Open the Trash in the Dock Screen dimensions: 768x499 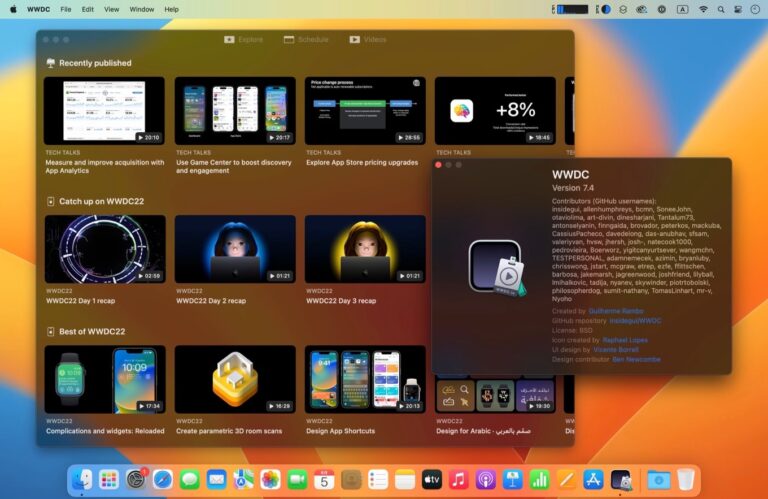pyautogui.click(x=686, y=479)
